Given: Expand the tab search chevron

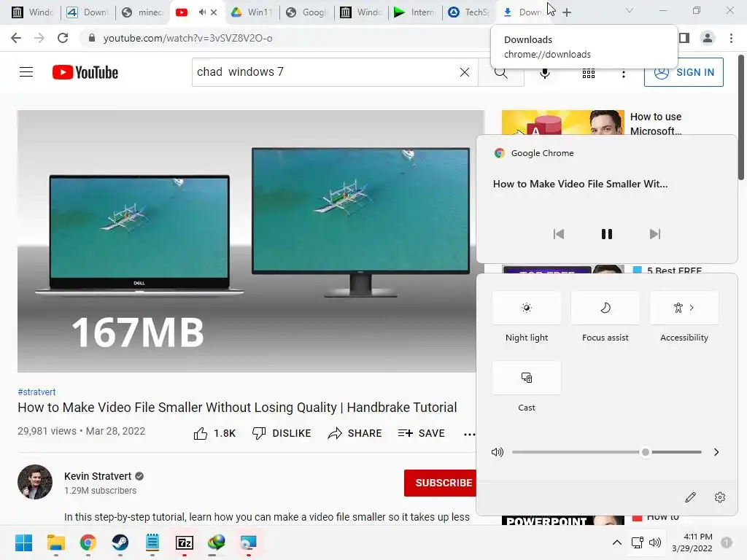Looking at the screenshot, I should 630,10.
